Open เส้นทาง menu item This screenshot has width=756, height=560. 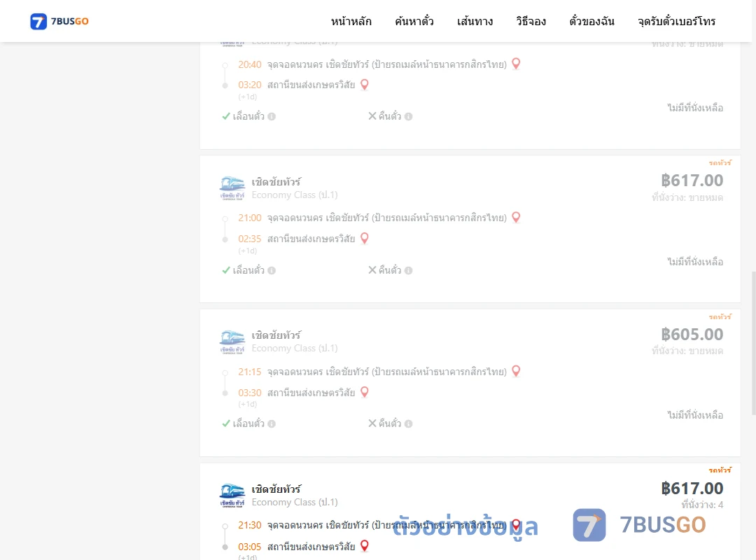pyautogui.click(x=475, y=21)
